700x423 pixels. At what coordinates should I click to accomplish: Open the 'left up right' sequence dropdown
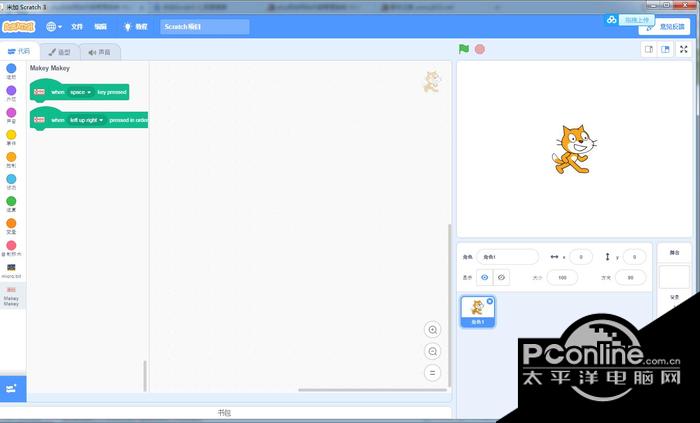coord(87,120)
